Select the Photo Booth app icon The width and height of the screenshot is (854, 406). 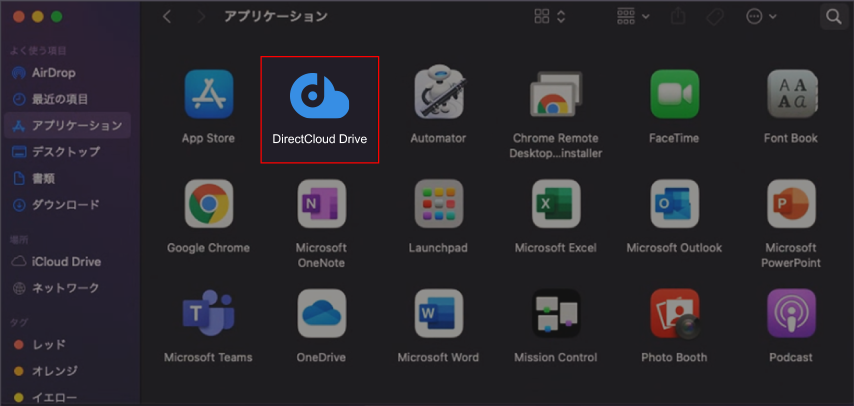675,313
